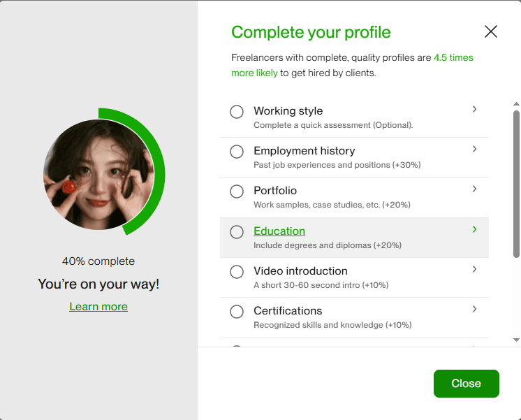
Task: Click 'A short 30-60 second intro (+10%)' text
Action: 321,285
